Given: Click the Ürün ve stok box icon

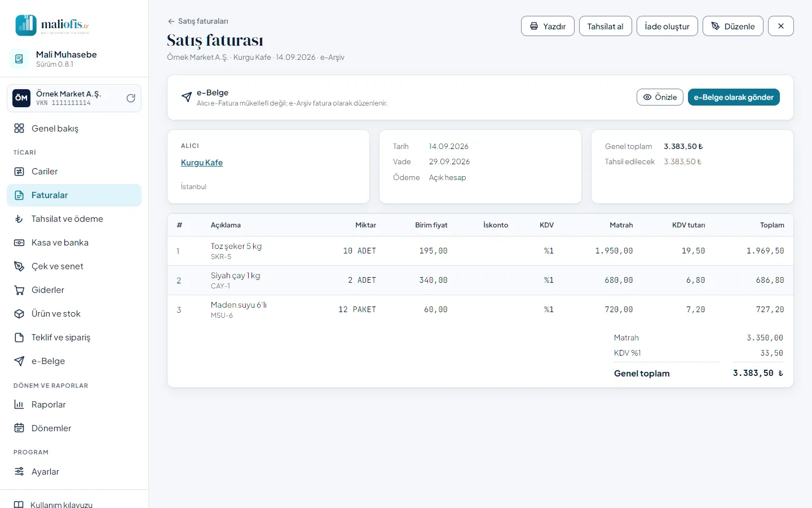Looking at the screenshot, I should coord(19,314).
